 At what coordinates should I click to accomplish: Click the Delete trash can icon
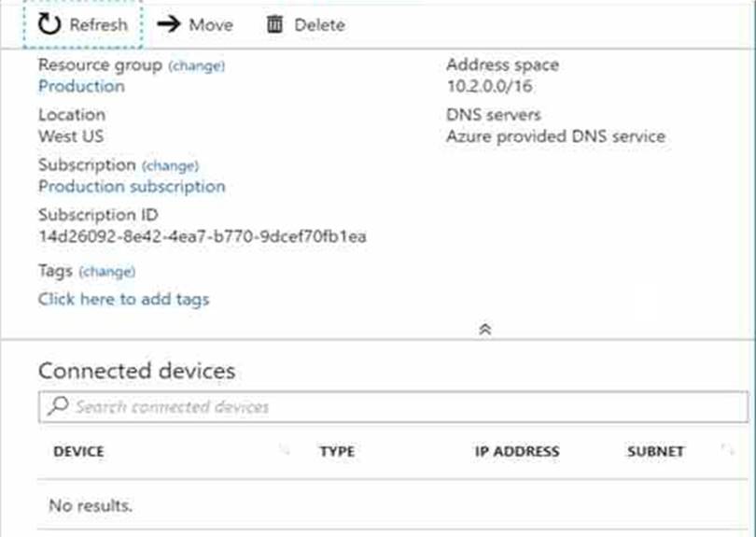(x=274, y=24)
